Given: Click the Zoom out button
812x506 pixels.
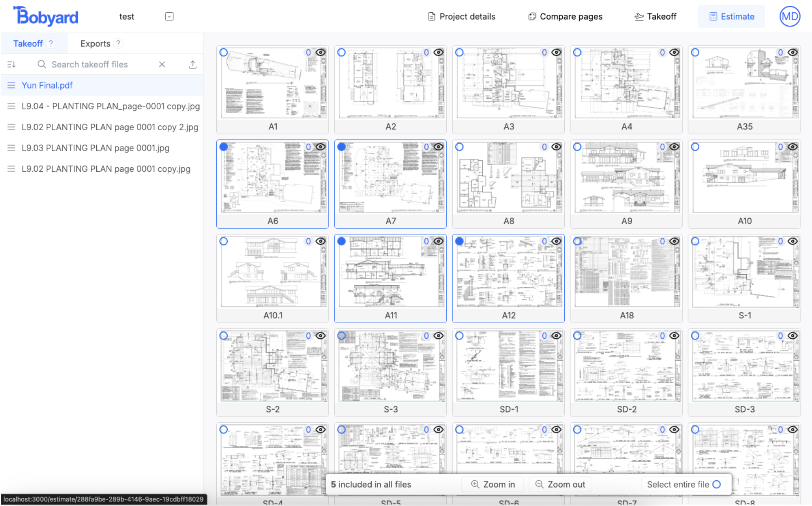Looking at the screenshot, I should coord(560,484).
